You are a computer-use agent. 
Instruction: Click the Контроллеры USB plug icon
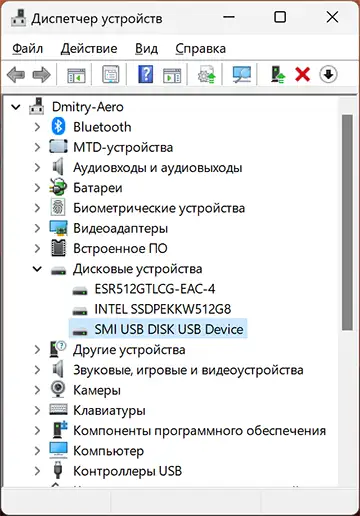(58, 470)
